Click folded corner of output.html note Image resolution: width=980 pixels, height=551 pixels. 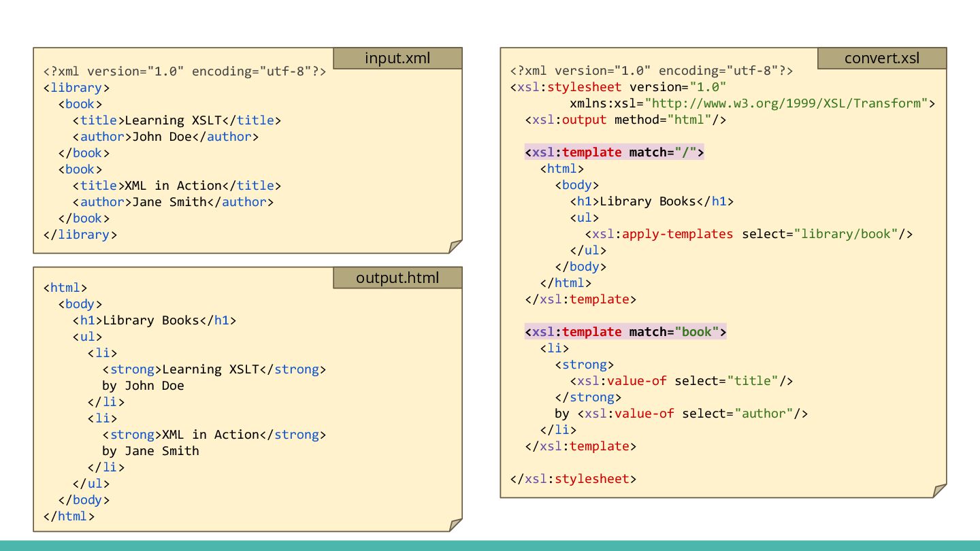[x=455, y=524]
